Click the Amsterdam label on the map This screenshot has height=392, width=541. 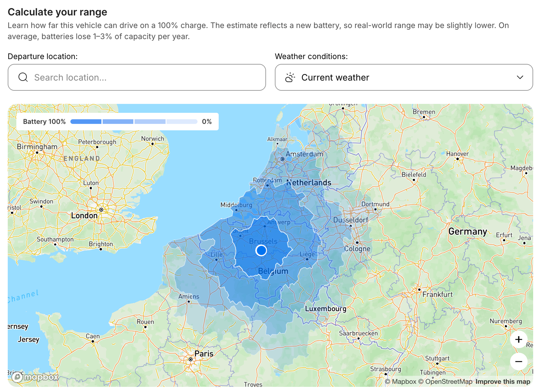coord(304,154)
